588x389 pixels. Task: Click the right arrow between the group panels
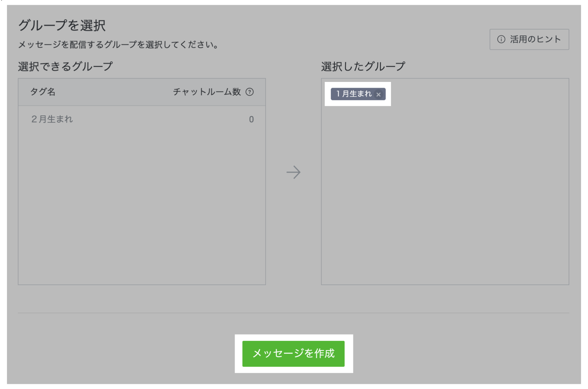coord(294,172)
